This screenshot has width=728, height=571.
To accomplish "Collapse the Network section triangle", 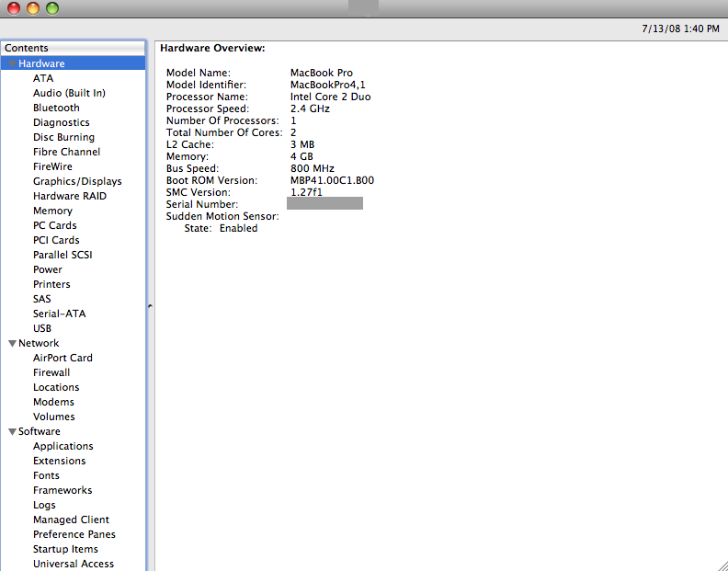I will tap(13, 343).
